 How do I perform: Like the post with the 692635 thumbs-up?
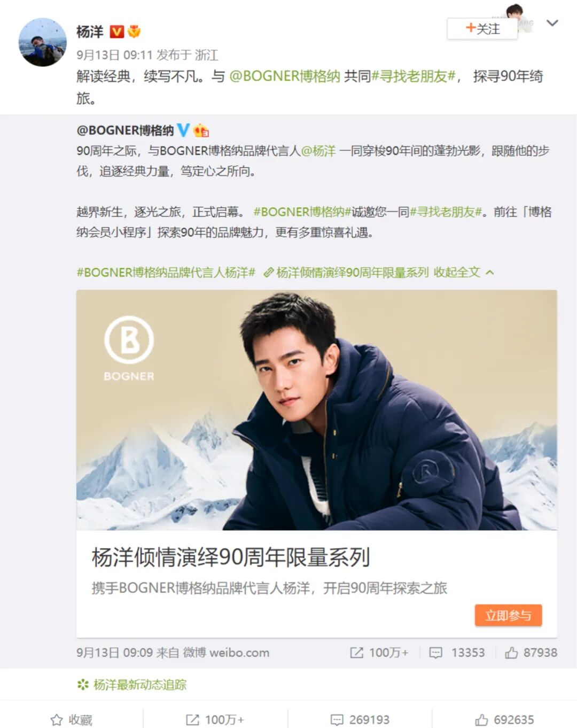tap(481, 720)
